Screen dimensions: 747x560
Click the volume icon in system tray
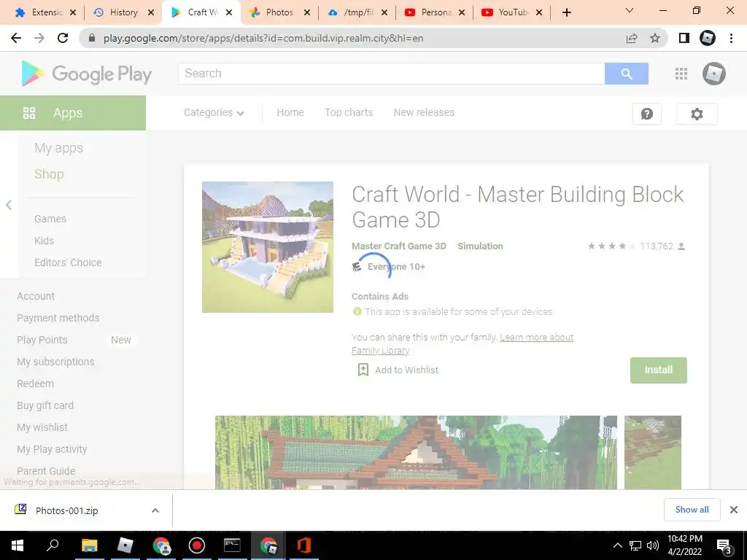[x=653, y=545]
